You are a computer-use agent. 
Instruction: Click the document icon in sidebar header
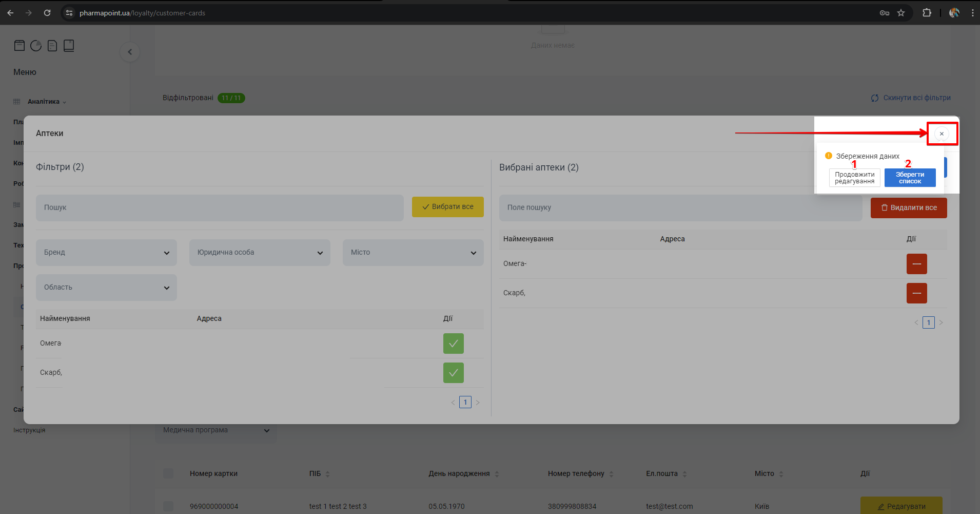click(52, 46)
